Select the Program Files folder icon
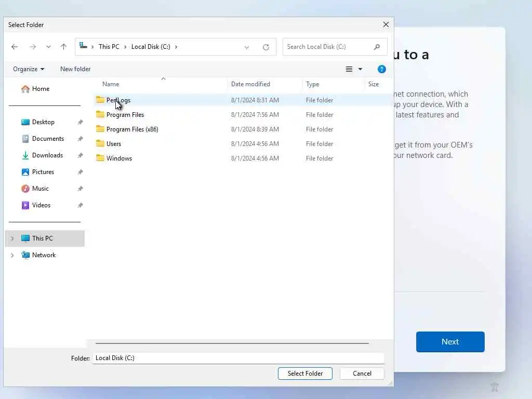This screenshot has width=532, height=399. (x=100, y=114)
